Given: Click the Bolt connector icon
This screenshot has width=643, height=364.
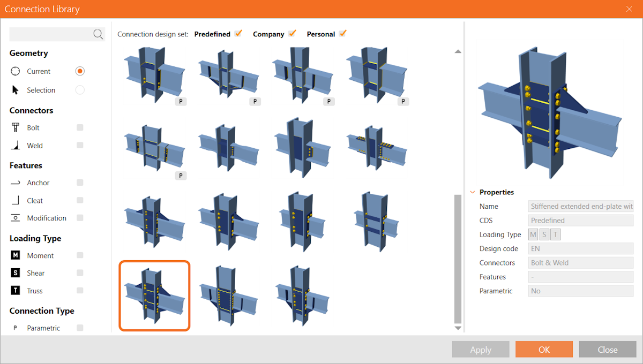Looking at the screenshot, I should (x=16, y=128).
